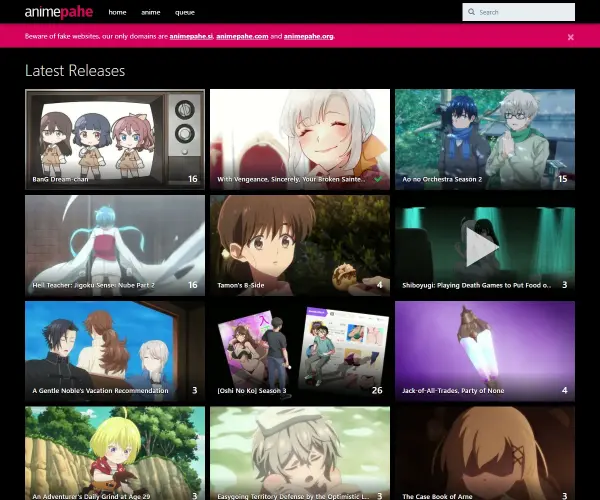Follow the animepahe.com domain link
This screenshot has height=500, width=600.
pos(242,36)
